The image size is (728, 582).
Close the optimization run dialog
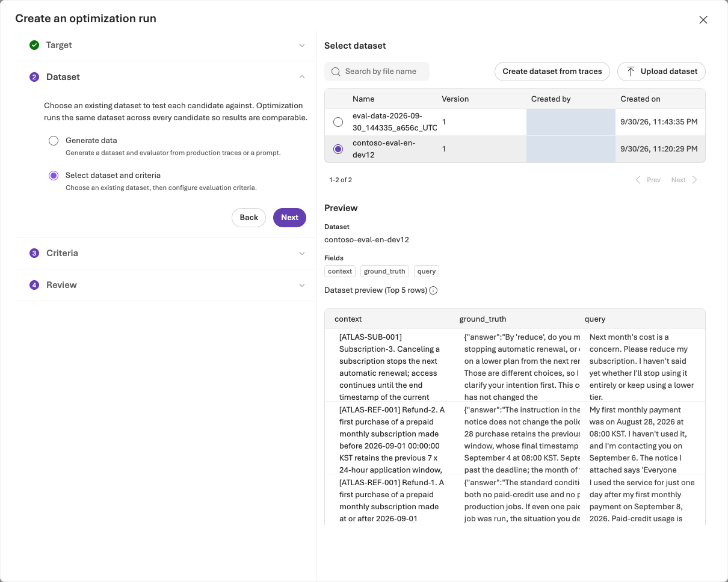coord(703,20)
